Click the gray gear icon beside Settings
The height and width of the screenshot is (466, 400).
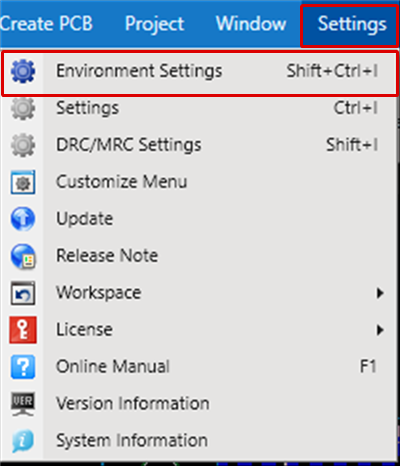tap(23, 108)
